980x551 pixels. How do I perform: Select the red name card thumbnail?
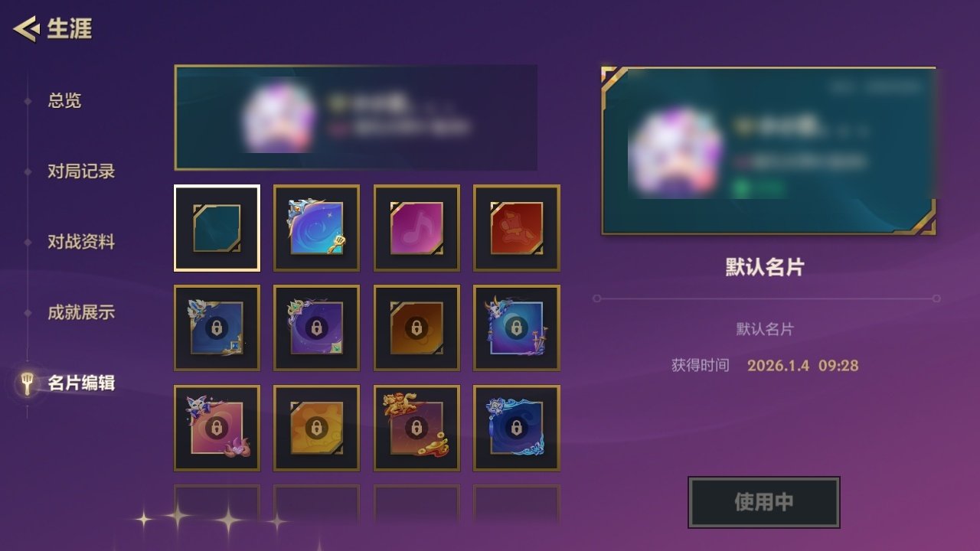517,228
